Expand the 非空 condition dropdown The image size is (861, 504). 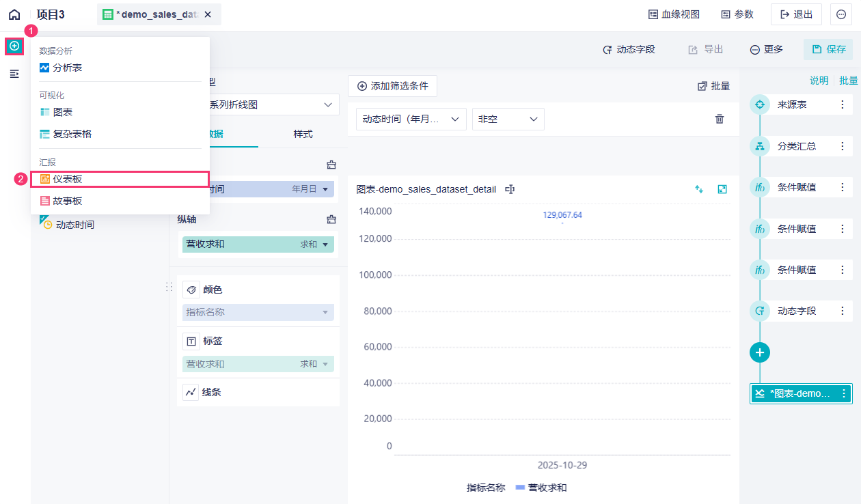click(508, 119)
